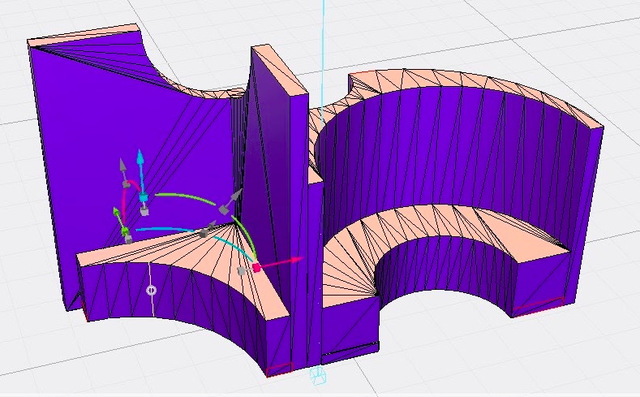
Task: Click white circle handle on curved wall
Action: coord(151,290)
